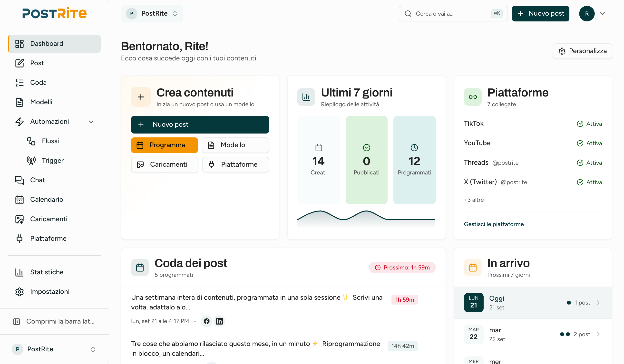Screen dimensions: 624x364
Task: Click the R user avatar
Action: pos(587,14)
